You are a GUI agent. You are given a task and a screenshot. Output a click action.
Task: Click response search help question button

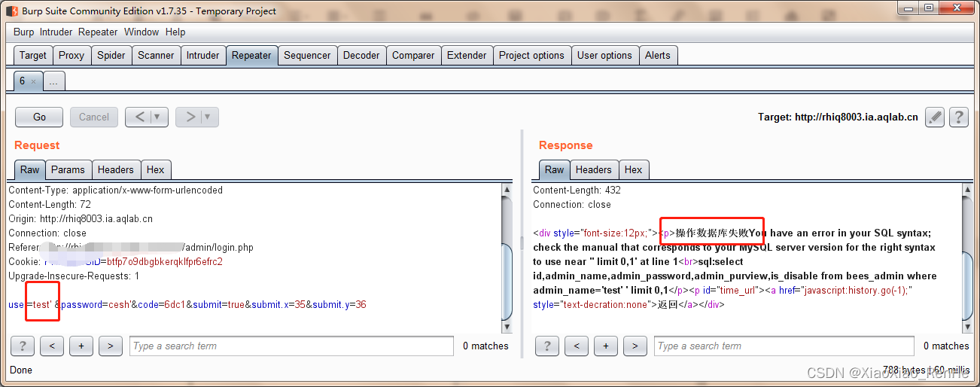tap(547, 346)
